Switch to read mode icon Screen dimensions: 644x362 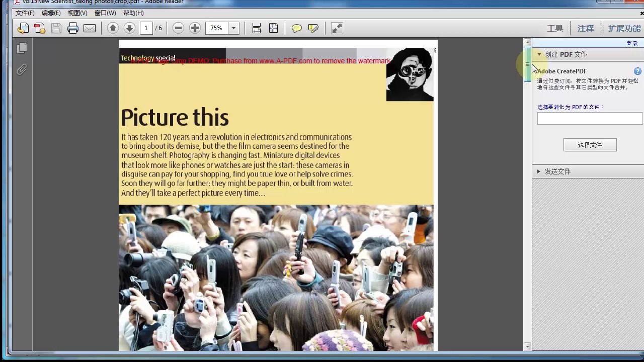pyautogui.click(x=337, y=28)
